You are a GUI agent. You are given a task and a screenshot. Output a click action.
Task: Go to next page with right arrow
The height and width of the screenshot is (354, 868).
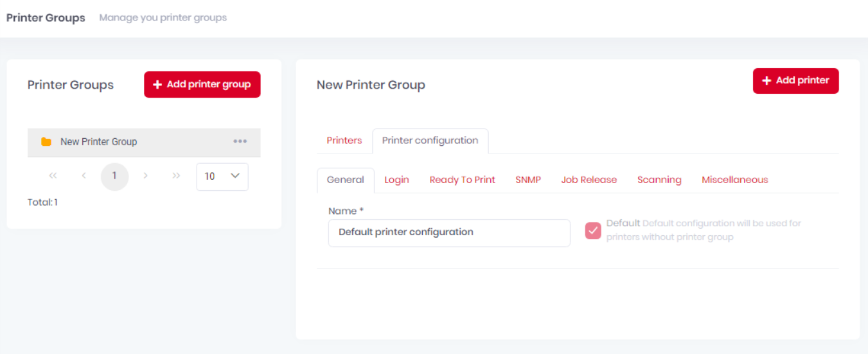[x=146, y=176]
